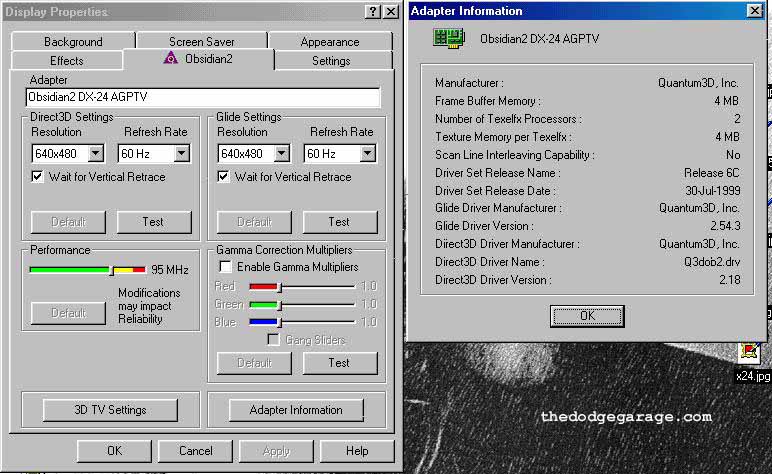This screenshot has width=772, height=474.
Task: Open Direct3D Resolution dropdown
Action: [96, 154]
